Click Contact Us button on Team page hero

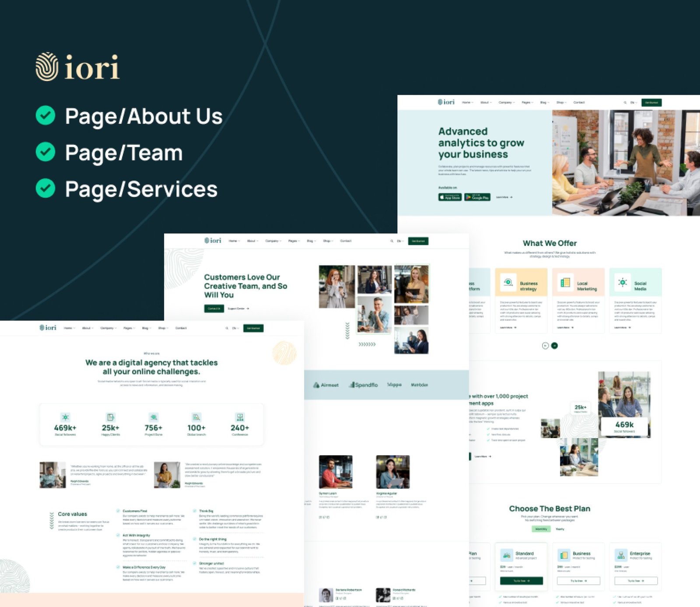[214, 309]
